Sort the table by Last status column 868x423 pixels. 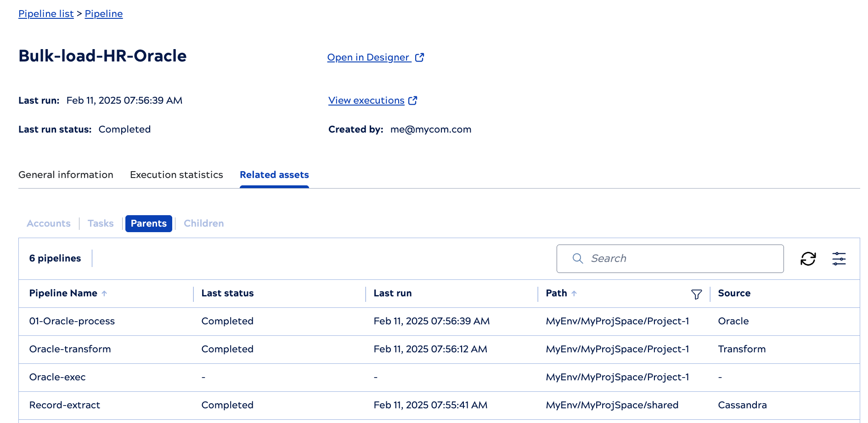tap(227, 293)
